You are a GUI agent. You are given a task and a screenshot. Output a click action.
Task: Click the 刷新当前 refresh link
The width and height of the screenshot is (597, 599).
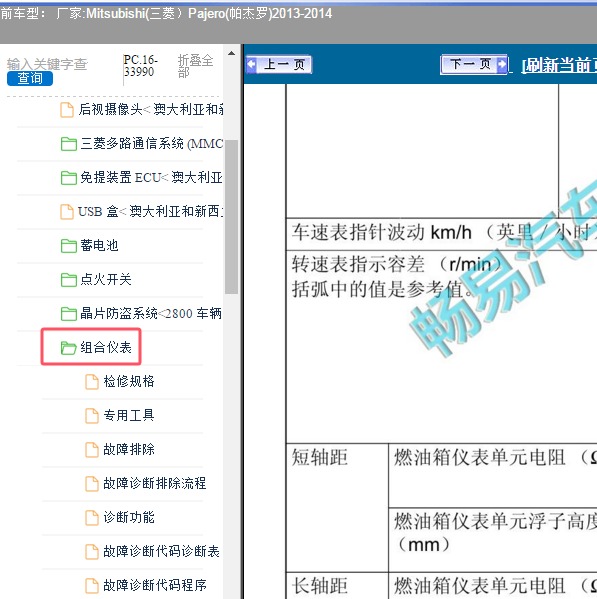point(559,66)
